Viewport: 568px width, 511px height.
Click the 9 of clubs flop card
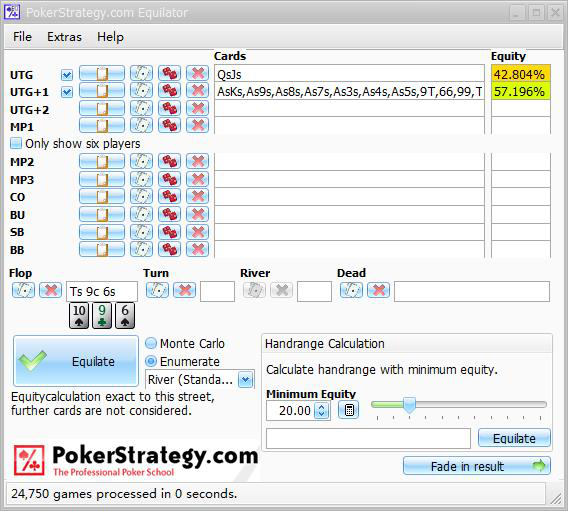click(102, 316)
